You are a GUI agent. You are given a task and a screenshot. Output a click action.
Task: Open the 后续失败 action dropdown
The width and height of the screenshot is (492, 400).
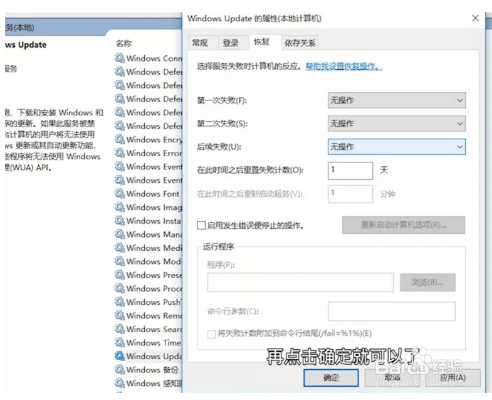(397, 147)
